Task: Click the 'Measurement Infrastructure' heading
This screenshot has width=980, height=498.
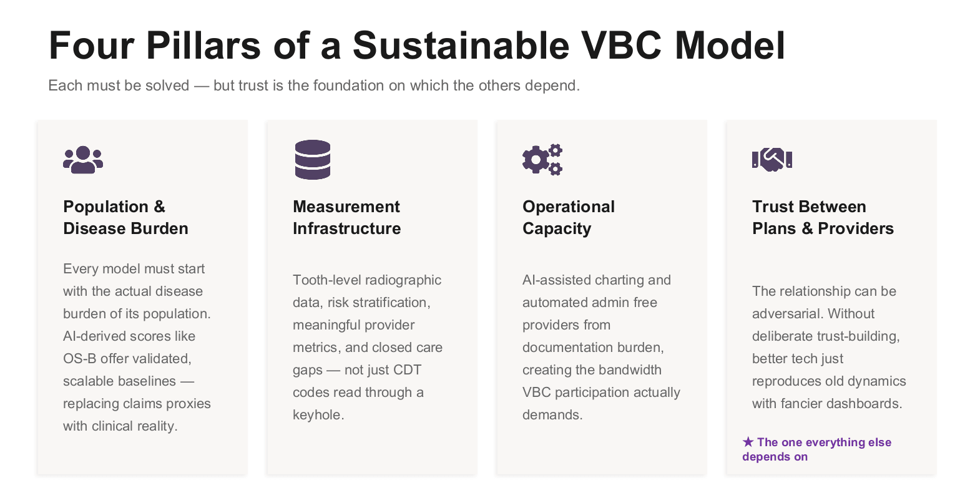Action: click(x=346, y=217)
